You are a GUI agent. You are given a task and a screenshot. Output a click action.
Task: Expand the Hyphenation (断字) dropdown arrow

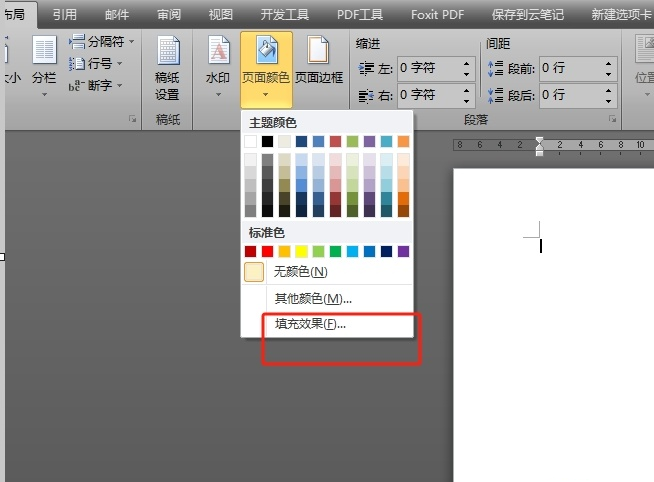coord(120,85)
